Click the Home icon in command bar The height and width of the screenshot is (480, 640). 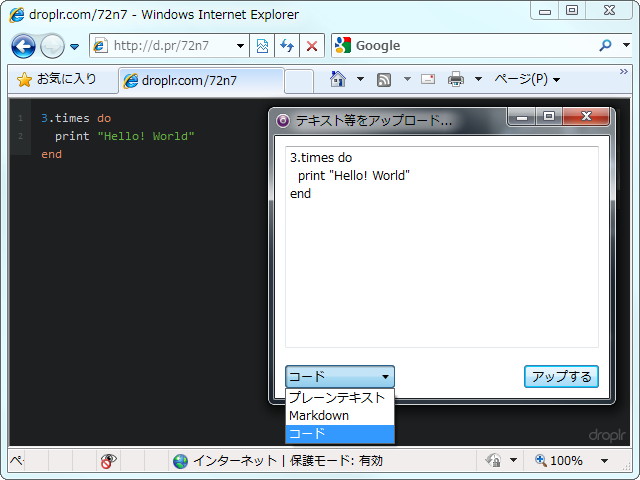click(x=338, y=79)
